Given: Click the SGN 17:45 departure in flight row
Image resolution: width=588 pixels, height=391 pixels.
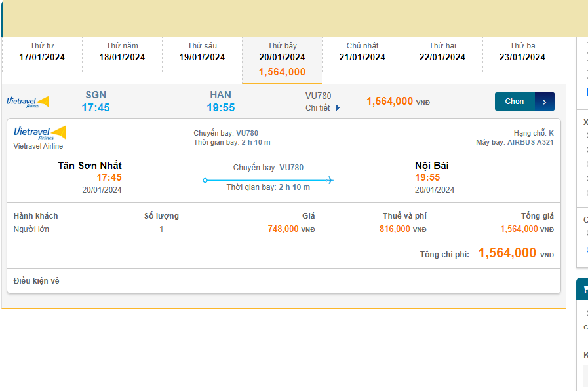Looking at the screenshot, I should 96,102.
